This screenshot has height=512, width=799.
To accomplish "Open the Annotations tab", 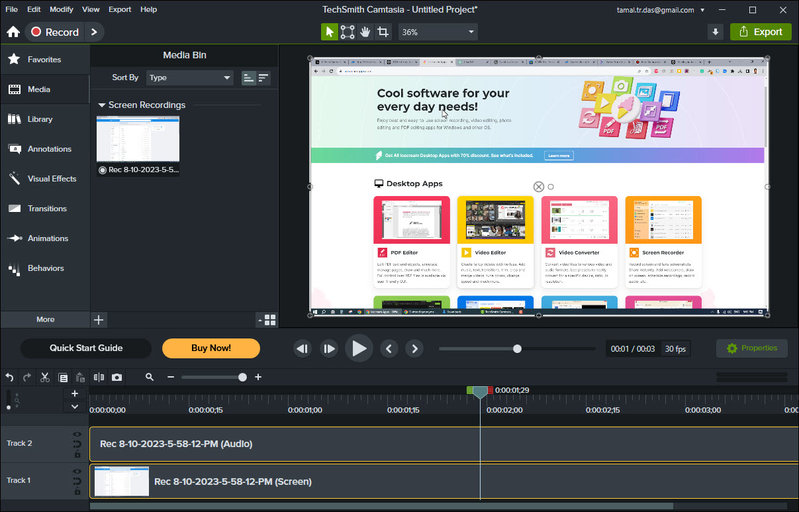I will (x=45, y=149).
